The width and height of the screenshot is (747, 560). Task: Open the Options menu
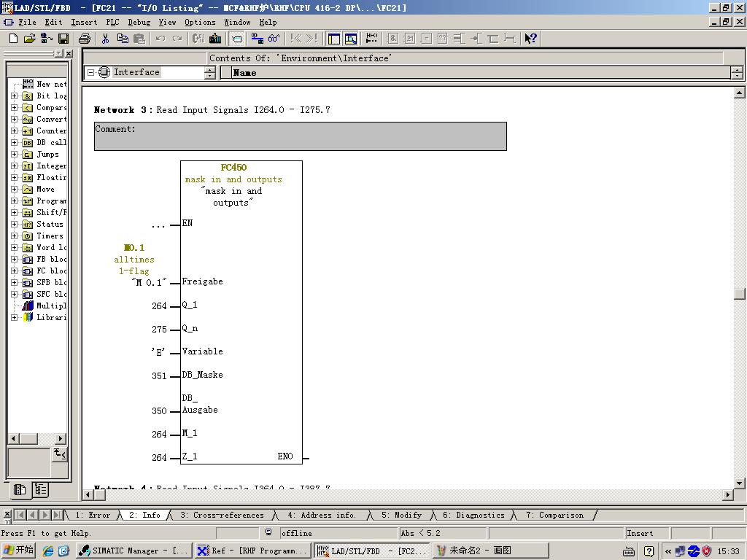(x=200, y=22)
